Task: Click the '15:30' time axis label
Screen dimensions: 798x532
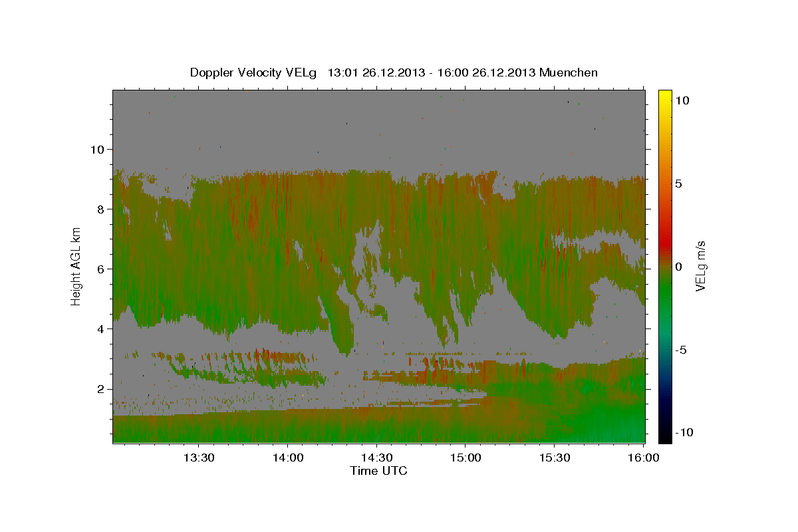Action: click(555, 458)
